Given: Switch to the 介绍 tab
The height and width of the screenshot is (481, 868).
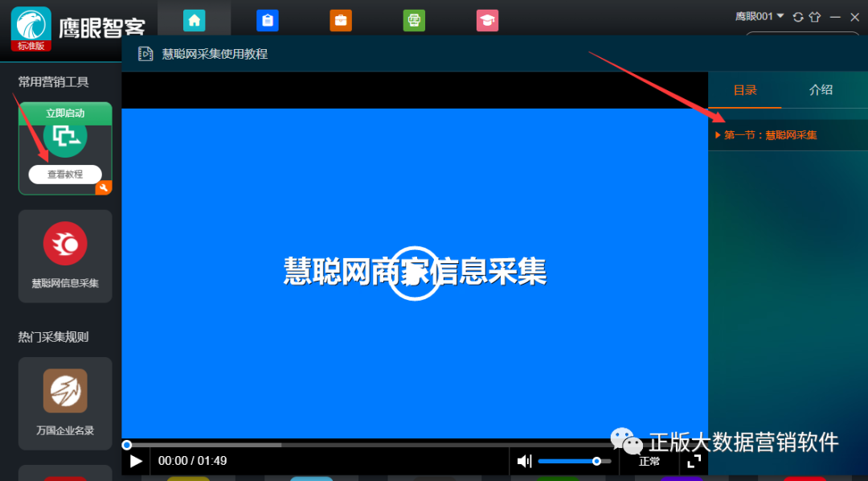Looking at the screenshot, I should (822, 90).
